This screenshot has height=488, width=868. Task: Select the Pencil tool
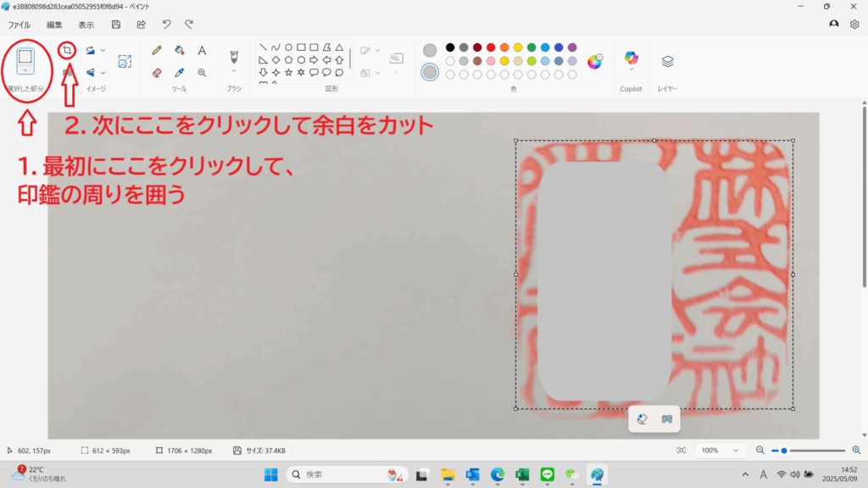157,51
